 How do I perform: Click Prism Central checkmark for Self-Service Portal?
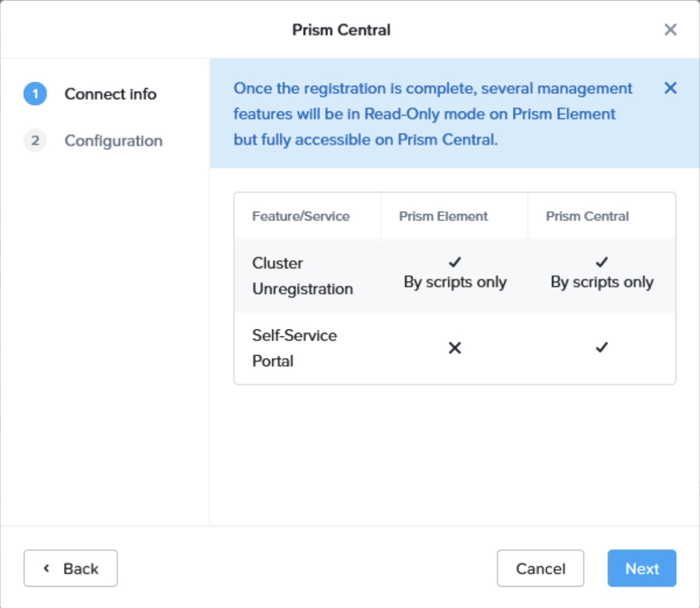pyautogui.click(x=602, y=348)
